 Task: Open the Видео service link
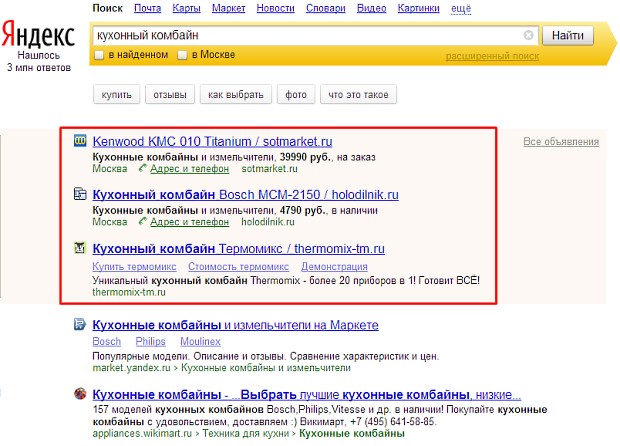[371, 8]
